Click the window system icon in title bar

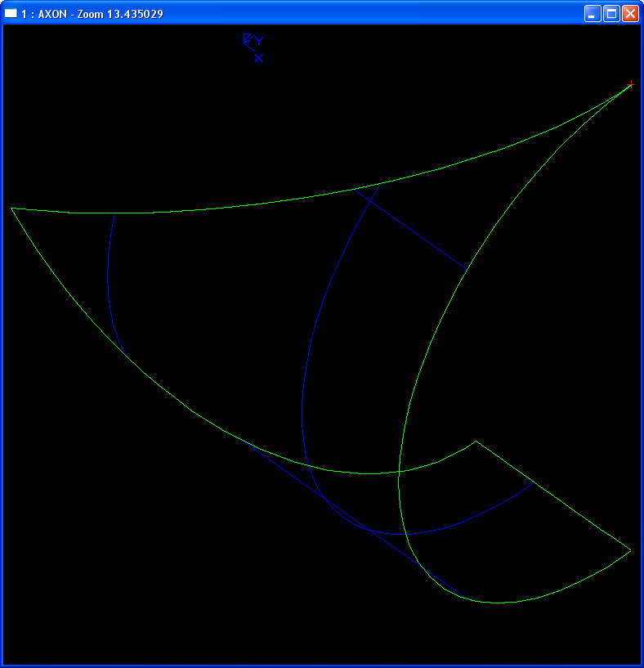tap(11, 14)
